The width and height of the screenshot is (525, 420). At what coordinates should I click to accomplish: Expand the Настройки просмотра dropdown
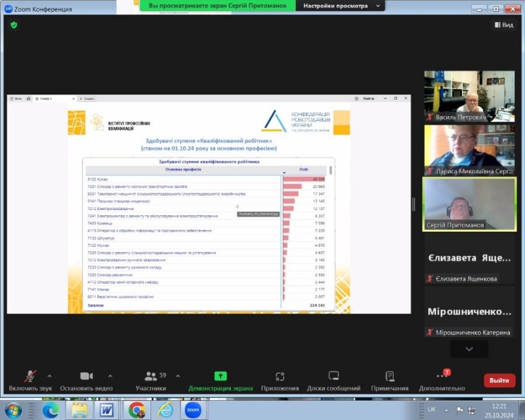339,6
